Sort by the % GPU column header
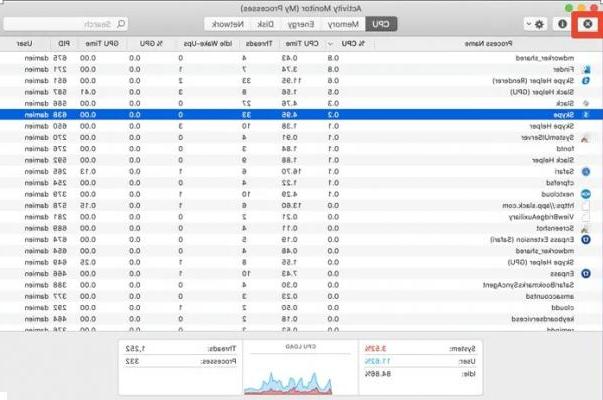This screenshot has height=400, width=603. point(151,43)
